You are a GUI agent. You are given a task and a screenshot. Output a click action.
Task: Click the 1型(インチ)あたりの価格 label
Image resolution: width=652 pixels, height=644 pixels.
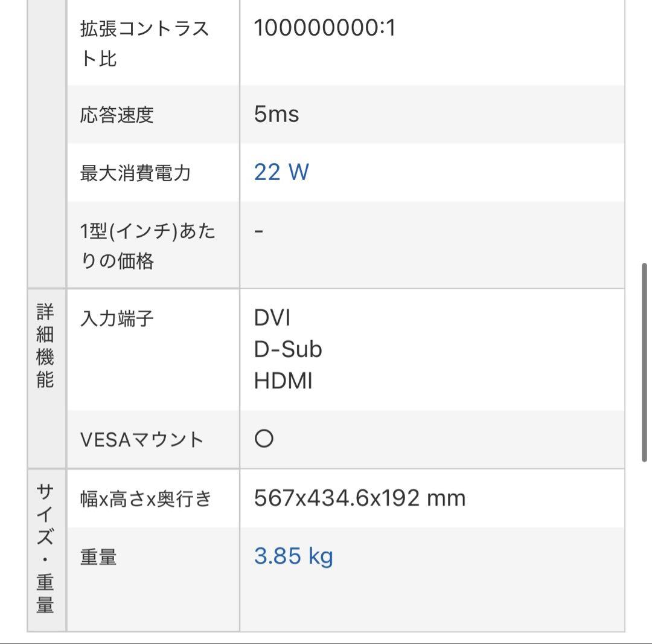tap(147, 246)
